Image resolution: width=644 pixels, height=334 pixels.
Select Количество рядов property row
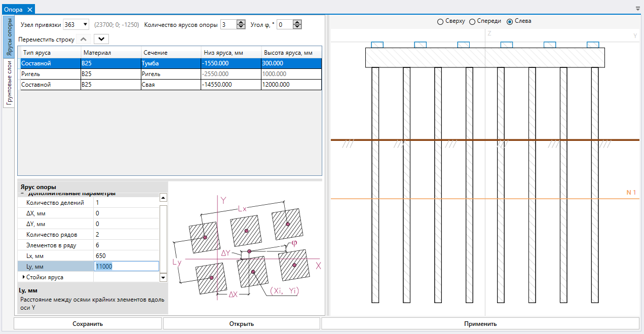(88, 235)
